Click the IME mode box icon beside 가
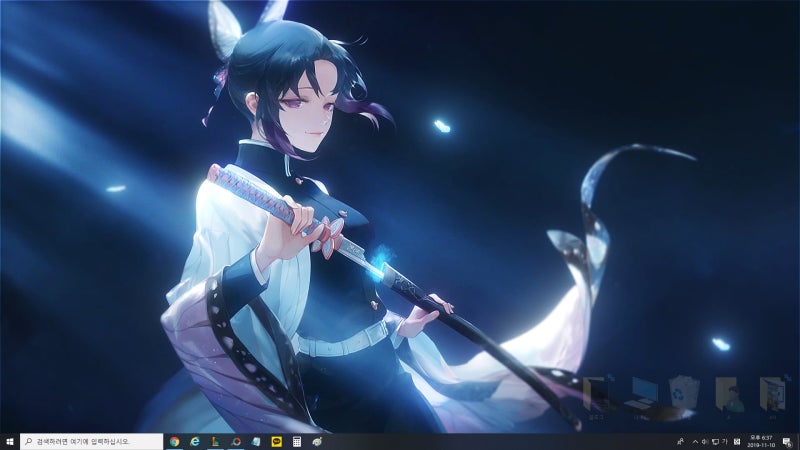 (737, 442)
